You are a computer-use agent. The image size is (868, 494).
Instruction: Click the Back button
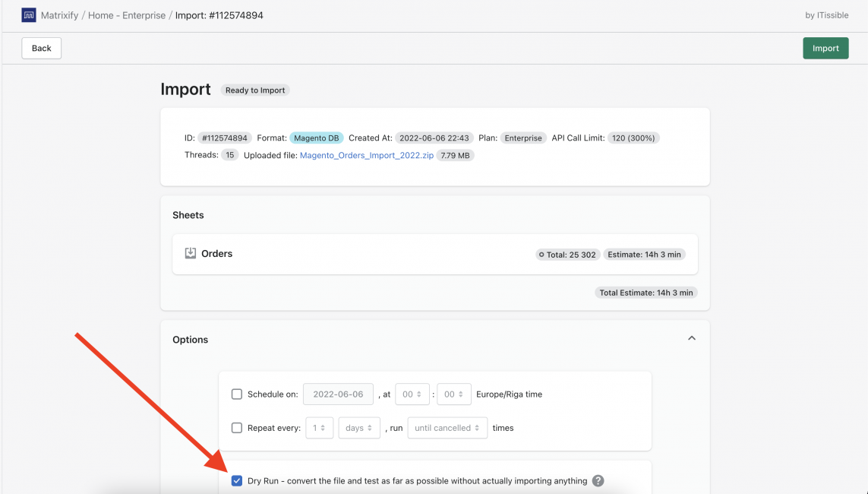pos(41,47)
